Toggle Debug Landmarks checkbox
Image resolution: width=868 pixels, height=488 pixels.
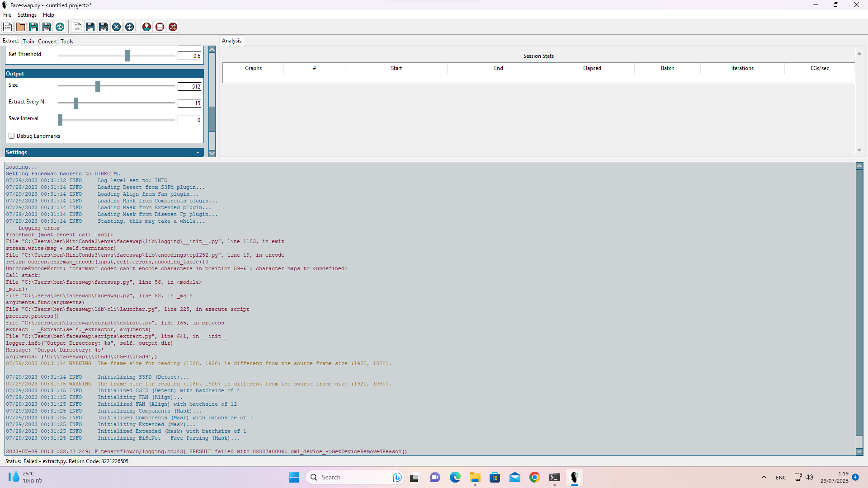point(12,136)
